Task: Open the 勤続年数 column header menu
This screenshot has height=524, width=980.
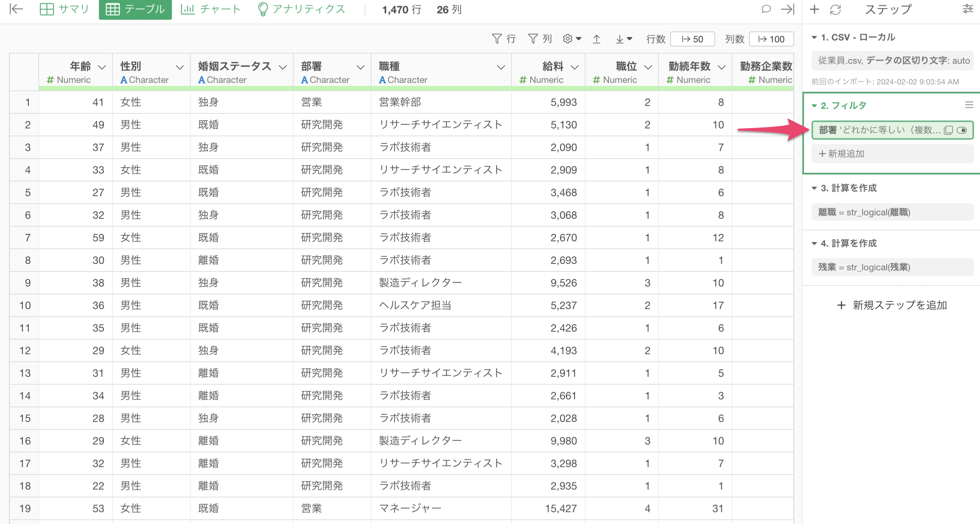Action: coord(722,67)
